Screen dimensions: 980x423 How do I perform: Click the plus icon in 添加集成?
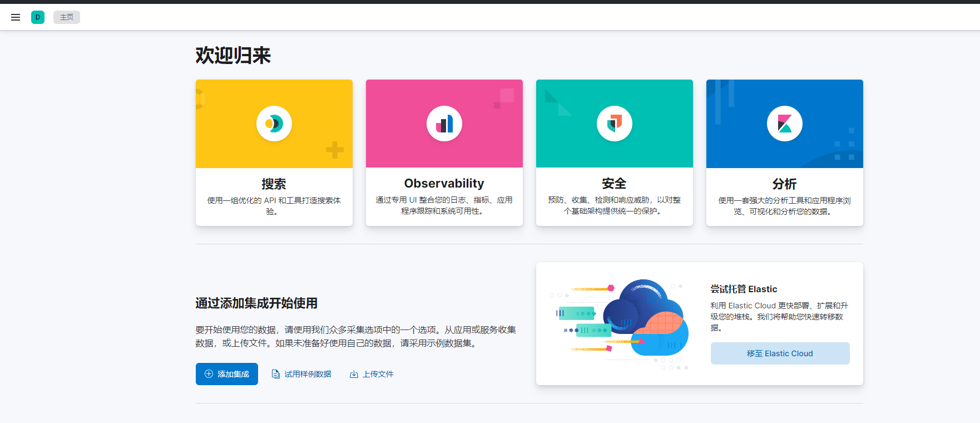(x=209, y=374)
